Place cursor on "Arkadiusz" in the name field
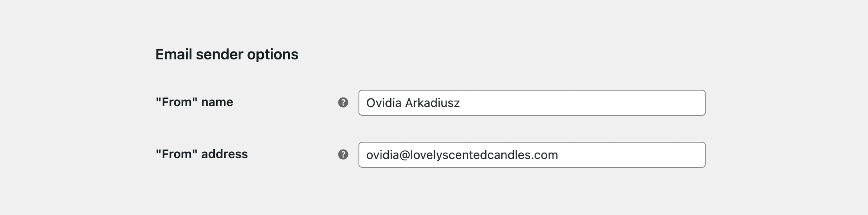 point(432,103)
